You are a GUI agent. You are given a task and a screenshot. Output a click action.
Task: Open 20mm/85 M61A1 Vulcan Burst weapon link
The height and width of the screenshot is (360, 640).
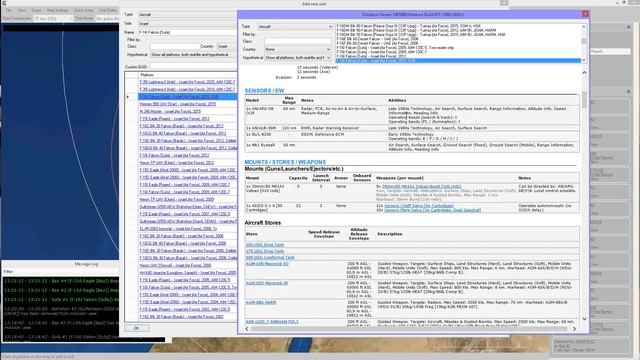(422, 187)
